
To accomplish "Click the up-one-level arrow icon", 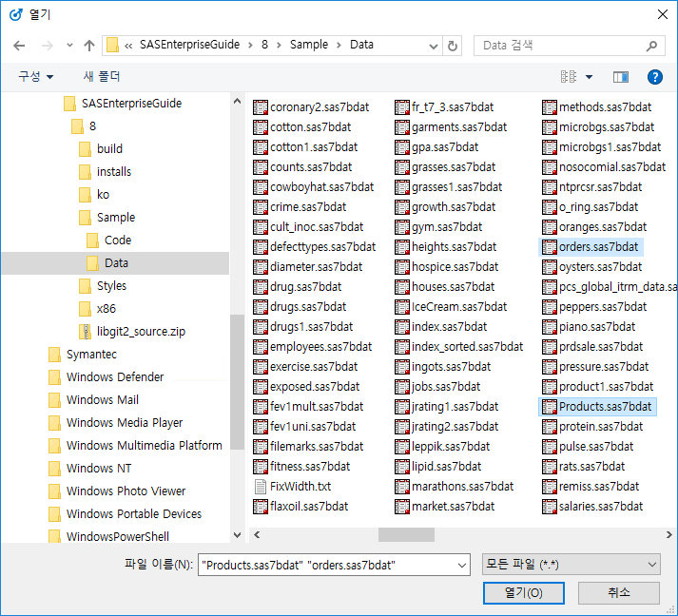I will point(88,45).
